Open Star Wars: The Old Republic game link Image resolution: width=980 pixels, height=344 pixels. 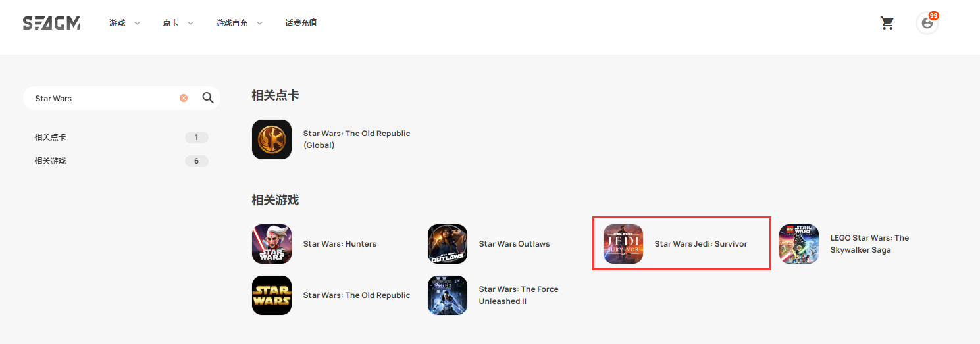click(357, 295)
